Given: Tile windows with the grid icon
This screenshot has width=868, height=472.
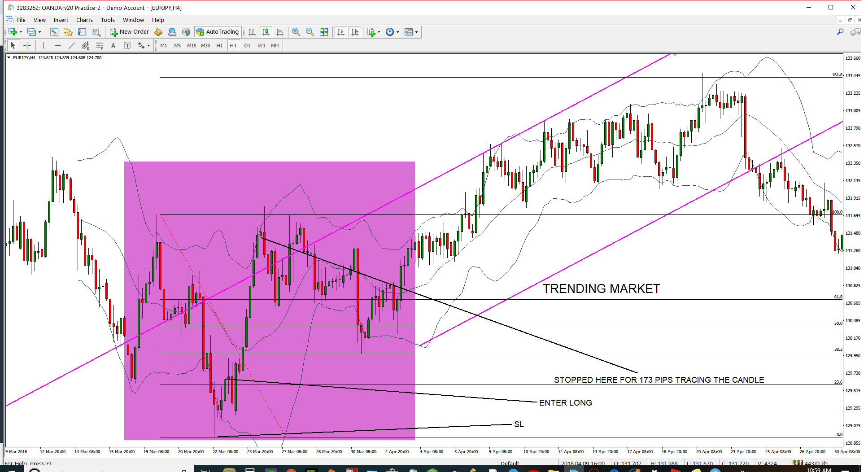Looking at the screenshot, I should (x=324, y=32).
